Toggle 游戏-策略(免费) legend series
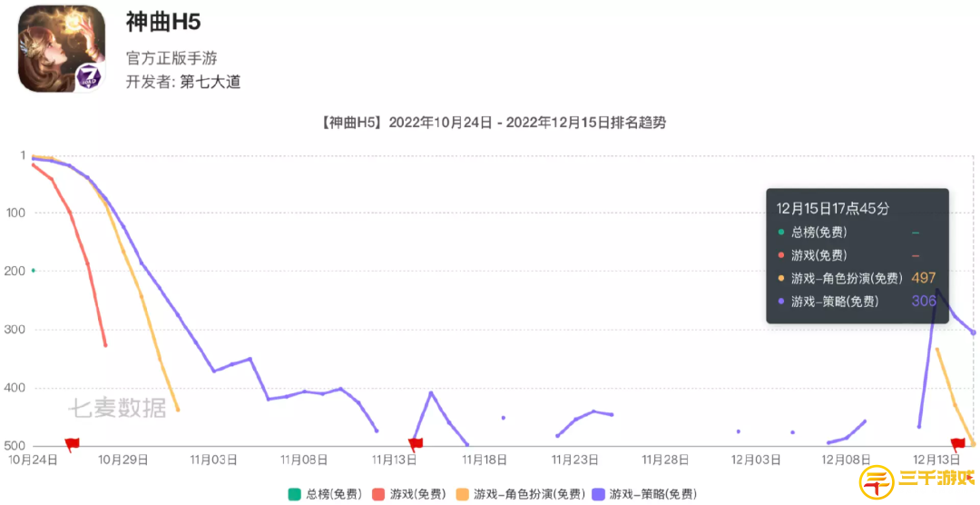 [x=643, y=494]
